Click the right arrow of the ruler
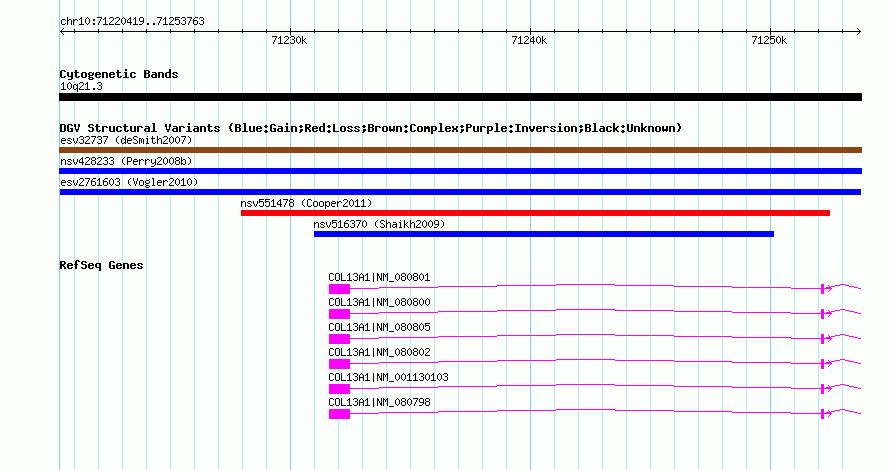 click(x=858, y=32)
